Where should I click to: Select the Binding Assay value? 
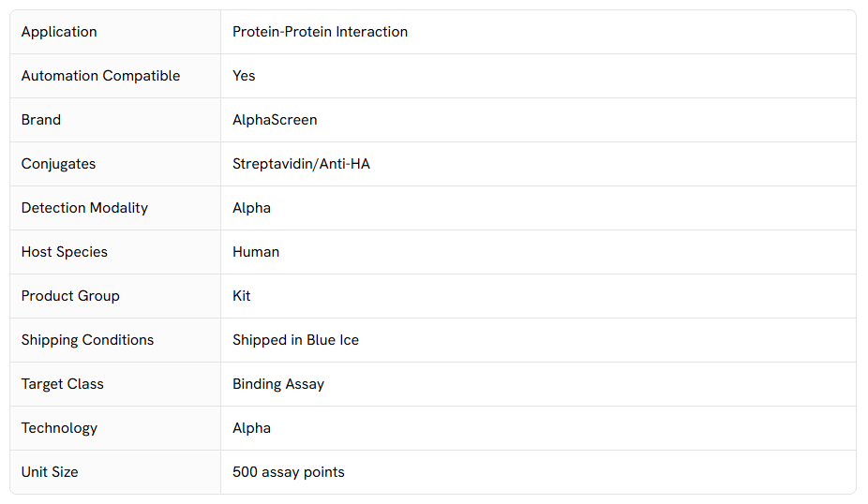(x=278, y=384)
